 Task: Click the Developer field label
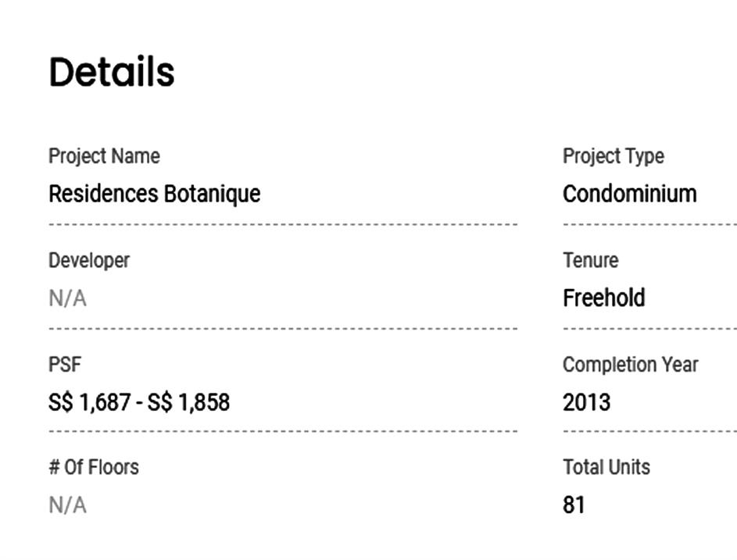pos(89,260)
